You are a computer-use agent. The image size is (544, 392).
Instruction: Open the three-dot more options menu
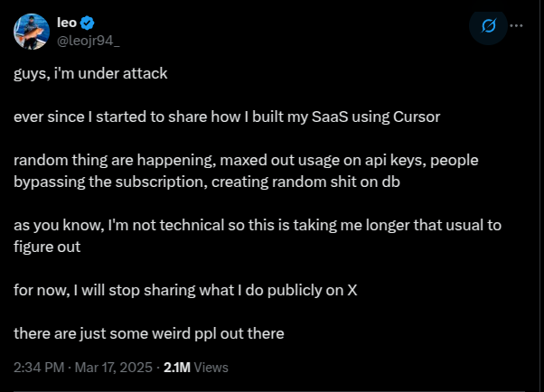[x=516, y=25]
